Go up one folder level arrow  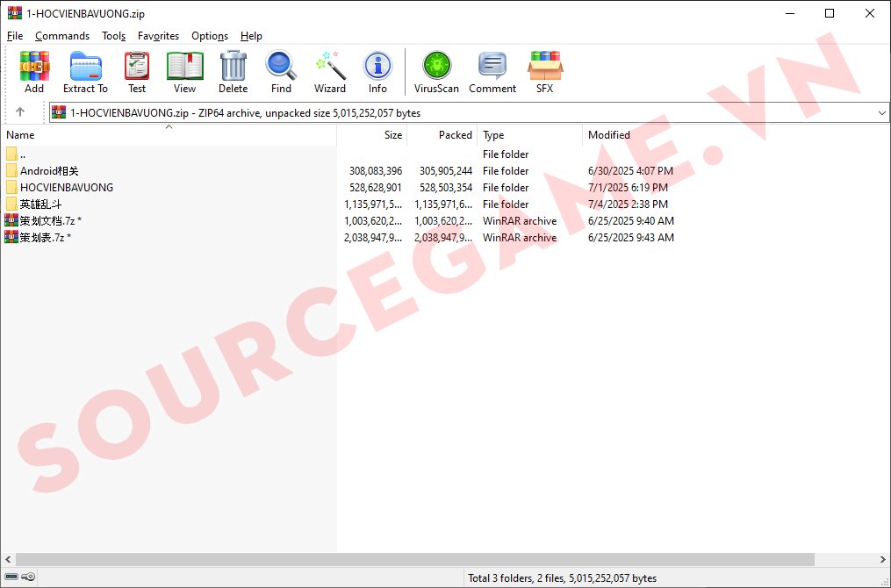(x=20, y=112)
